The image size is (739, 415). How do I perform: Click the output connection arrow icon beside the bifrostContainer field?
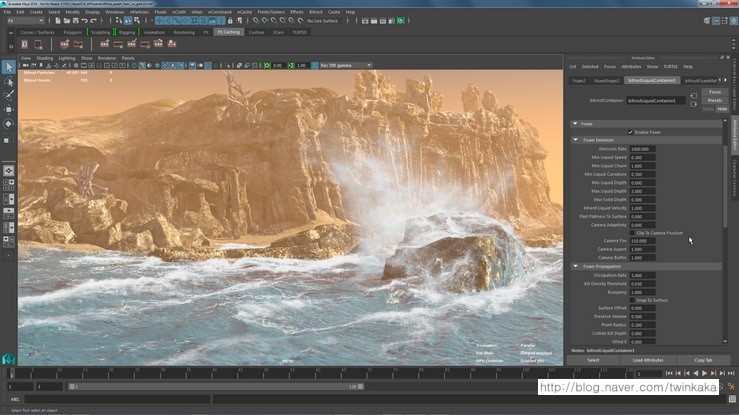pyautogui.click(x=693, y=104)
